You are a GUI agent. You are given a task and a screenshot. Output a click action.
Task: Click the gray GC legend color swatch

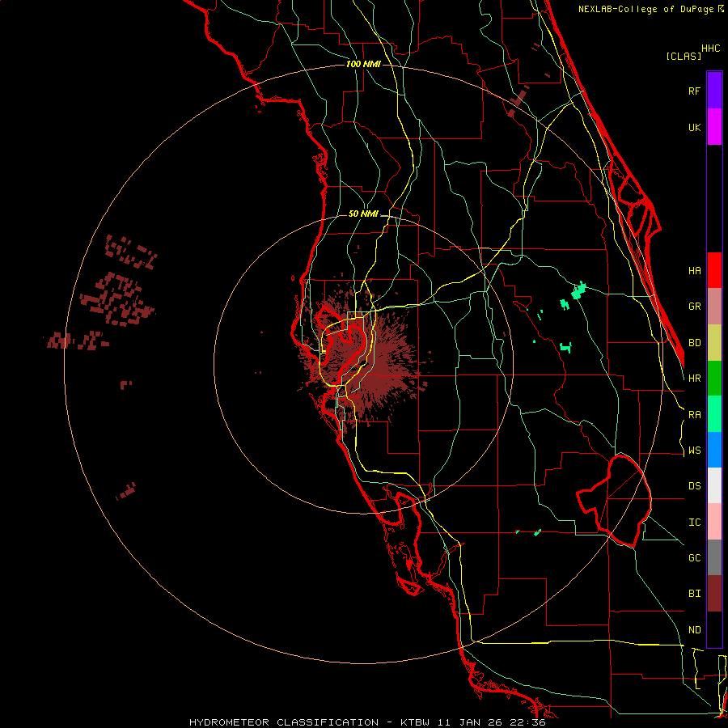pos(714,557)
